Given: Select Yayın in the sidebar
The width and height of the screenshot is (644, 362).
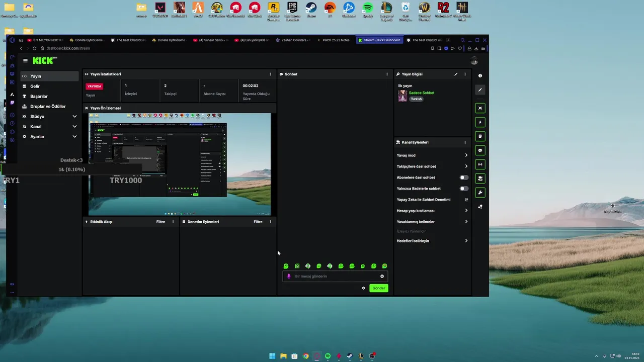Looking at the screenshot, I should 49,76.
